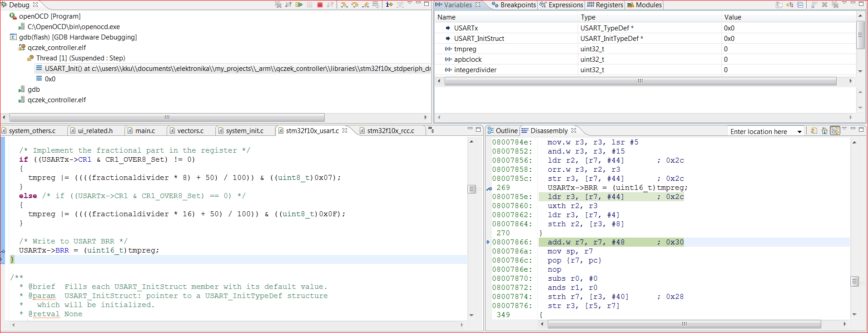Open the vectors.c editor tab
868x333 pixels.
tap(190, 131)
